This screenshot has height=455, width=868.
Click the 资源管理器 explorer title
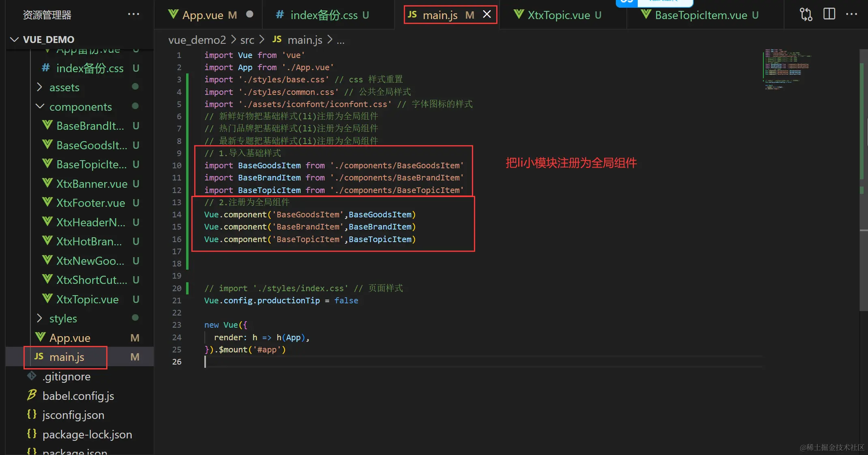(x=47, y=15)
